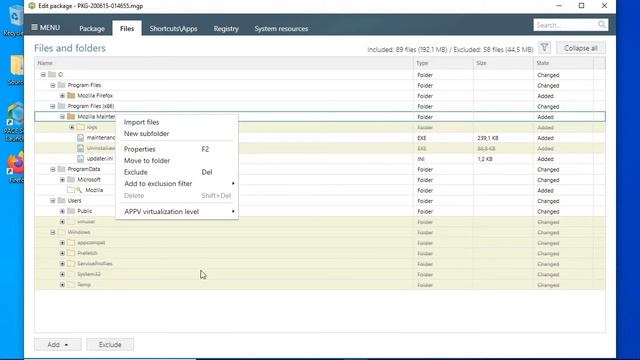Switch to the Package tab
This screenshot has height=360, width=640.
click(x=92, y=28)
